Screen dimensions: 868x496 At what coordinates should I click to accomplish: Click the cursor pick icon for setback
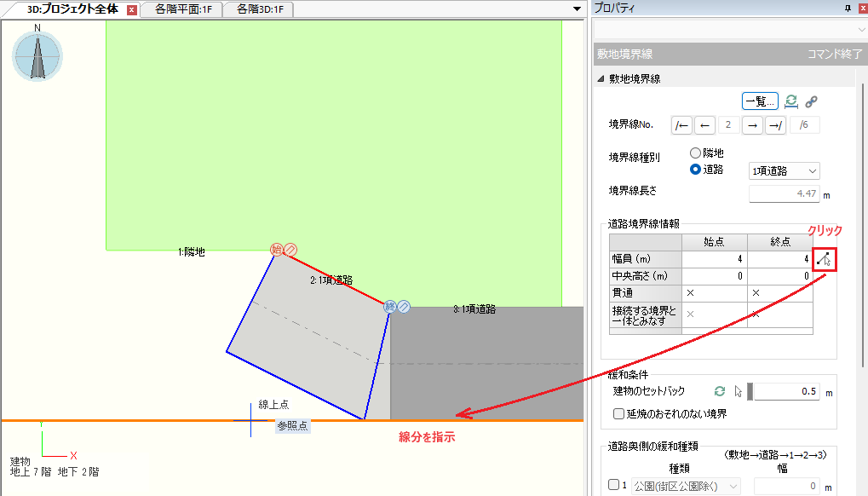pyautogui.click(x=739, y=391)
